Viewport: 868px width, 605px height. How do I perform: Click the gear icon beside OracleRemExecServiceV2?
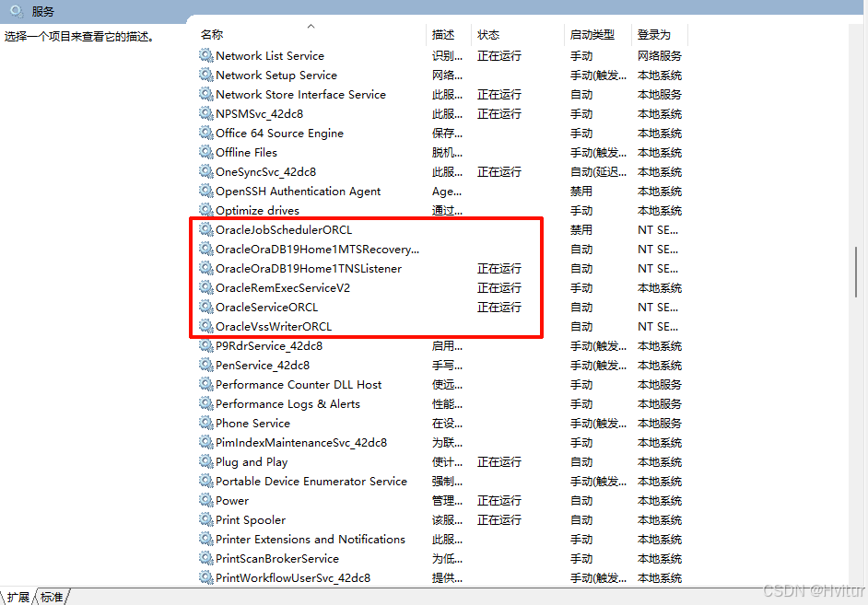205,287
